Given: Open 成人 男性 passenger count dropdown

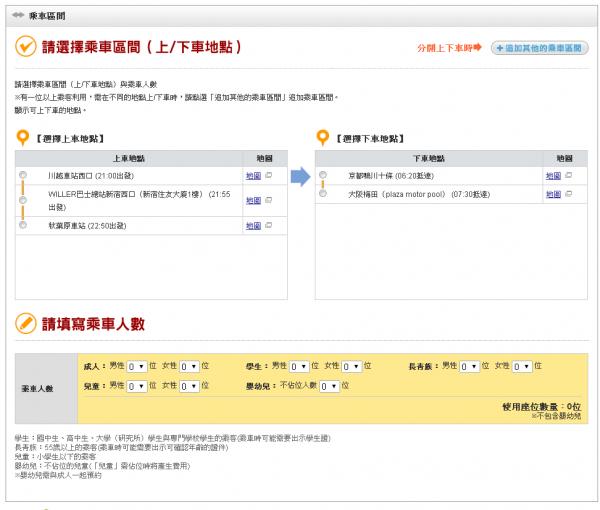Looking at the screenshot, I should pyautogui.click(x=137, y=367).
